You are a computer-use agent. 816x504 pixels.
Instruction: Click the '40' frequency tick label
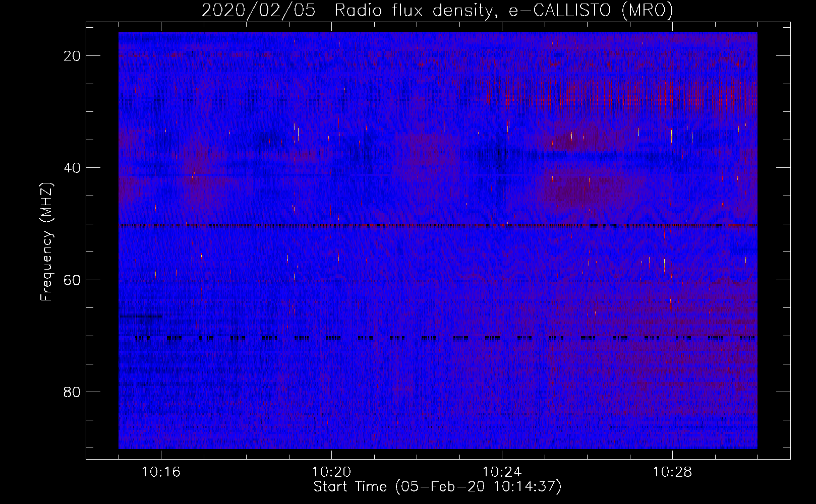(72, 168)
